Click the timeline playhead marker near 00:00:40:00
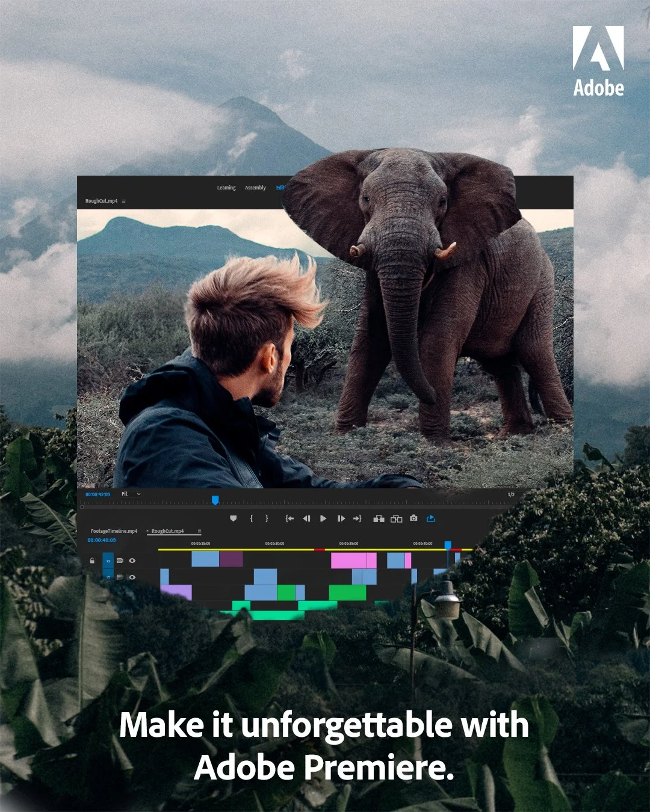The width and height of the screenshot is (650, 812). pyautogui.click(x=447, y=546)
